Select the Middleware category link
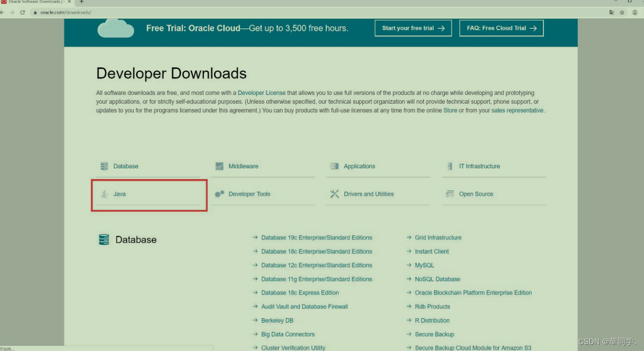The image size is (644, 351). point(243,166)
